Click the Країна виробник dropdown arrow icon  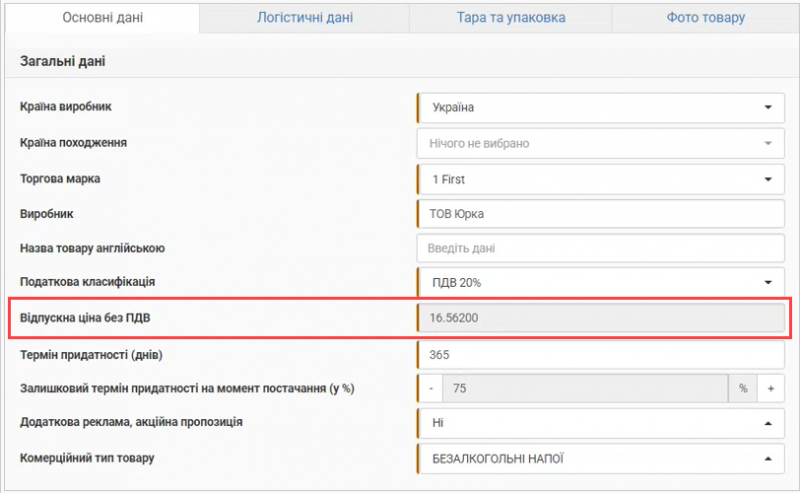(768, 107)
